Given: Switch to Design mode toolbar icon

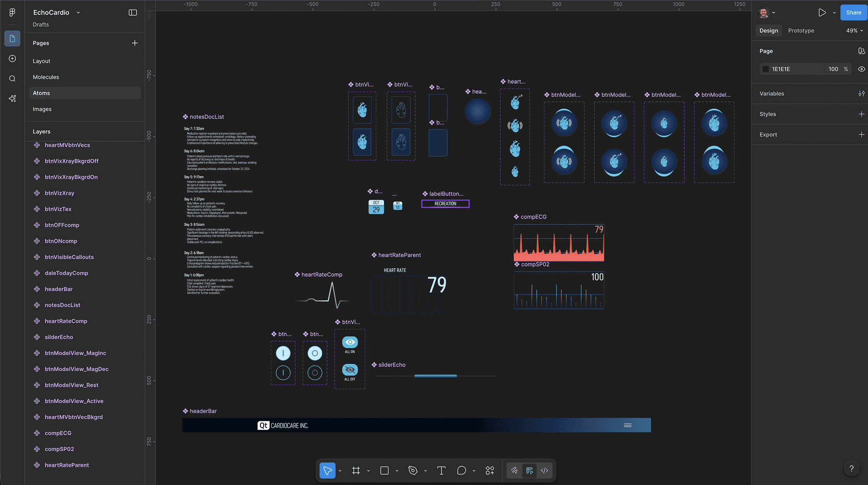Looking at the screenshot, I should 530,471.
